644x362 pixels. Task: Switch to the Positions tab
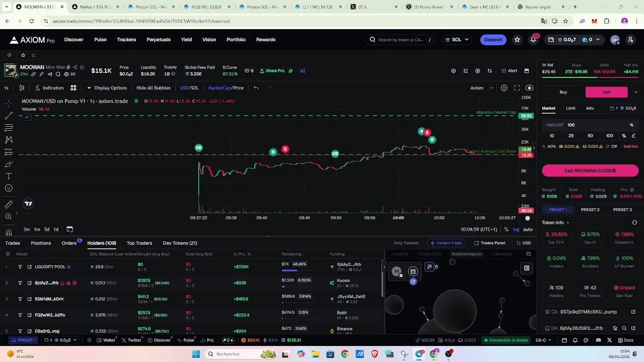coord(41,243)
